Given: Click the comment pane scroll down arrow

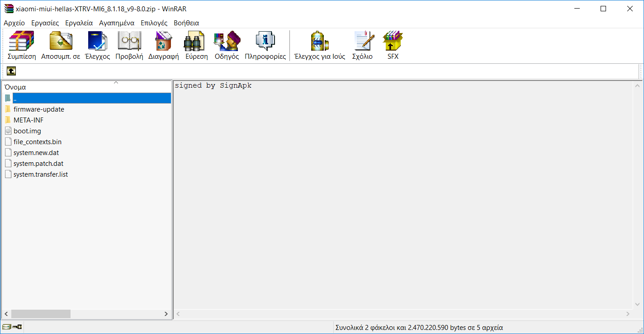Looking at the screenshot, I should [637, 305].
